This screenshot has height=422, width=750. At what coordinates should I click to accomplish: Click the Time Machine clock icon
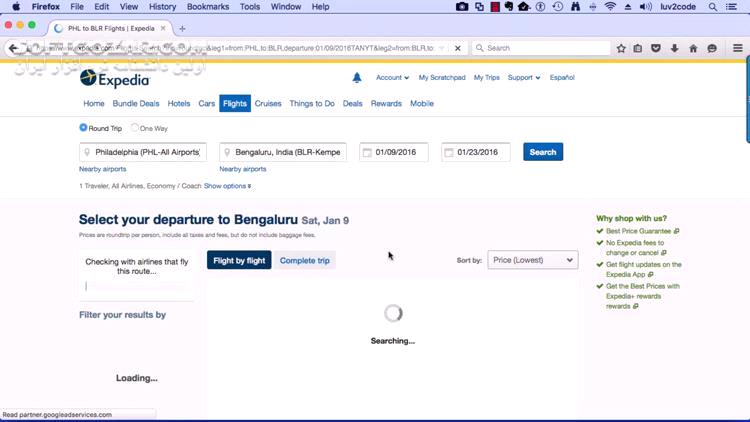[x=558, y=7]
